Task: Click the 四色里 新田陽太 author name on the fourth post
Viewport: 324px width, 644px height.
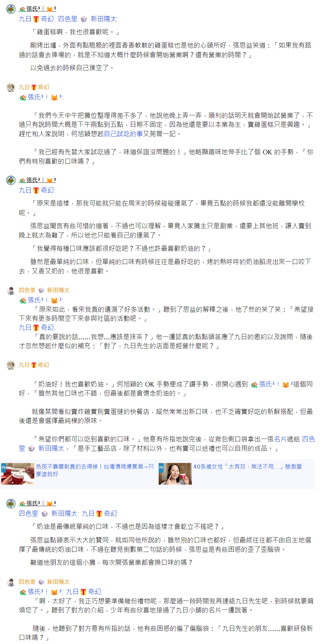Action: coord(44,290)
